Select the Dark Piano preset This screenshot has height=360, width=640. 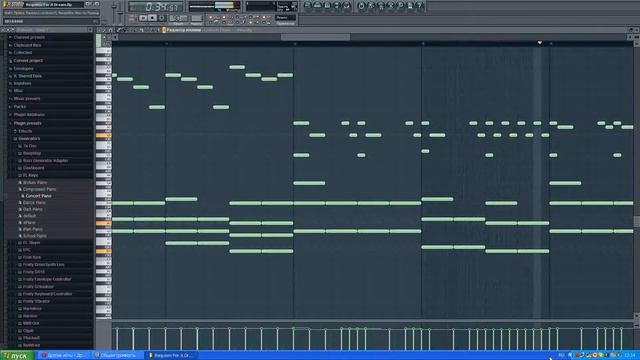[32, 209]
